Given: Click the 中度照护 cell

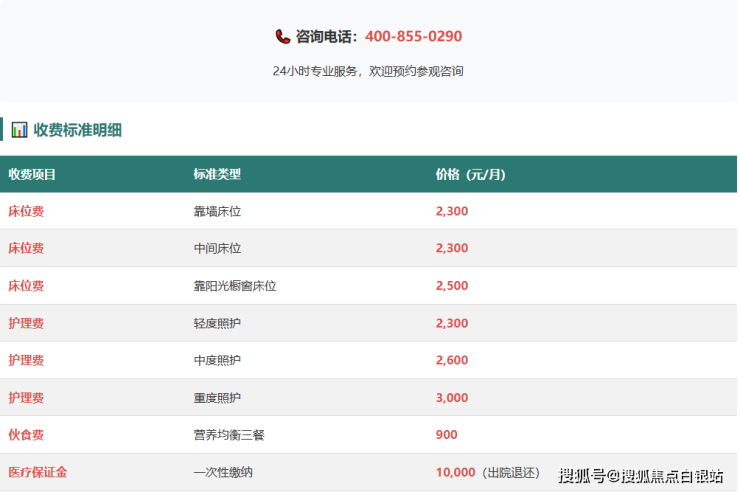Looking at the screenshot, I should pyautogui.click(x=217, y=360).
